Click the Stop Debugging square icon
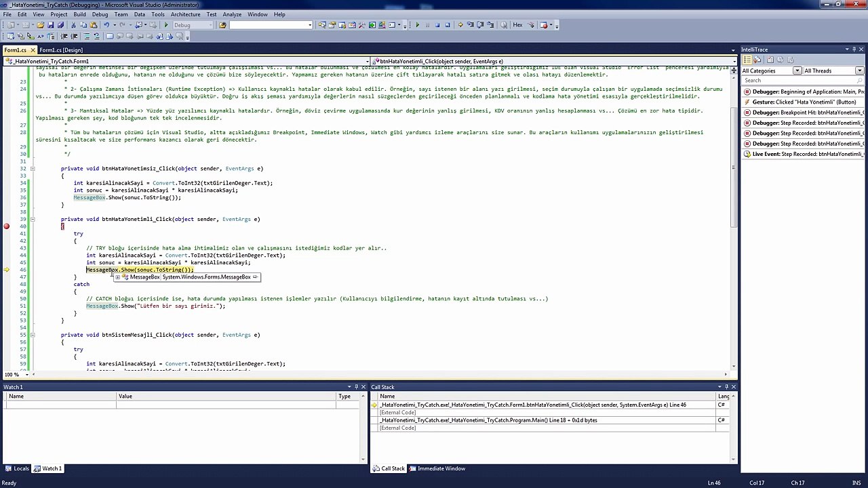The image size is (868, 488). pos(437,25)
